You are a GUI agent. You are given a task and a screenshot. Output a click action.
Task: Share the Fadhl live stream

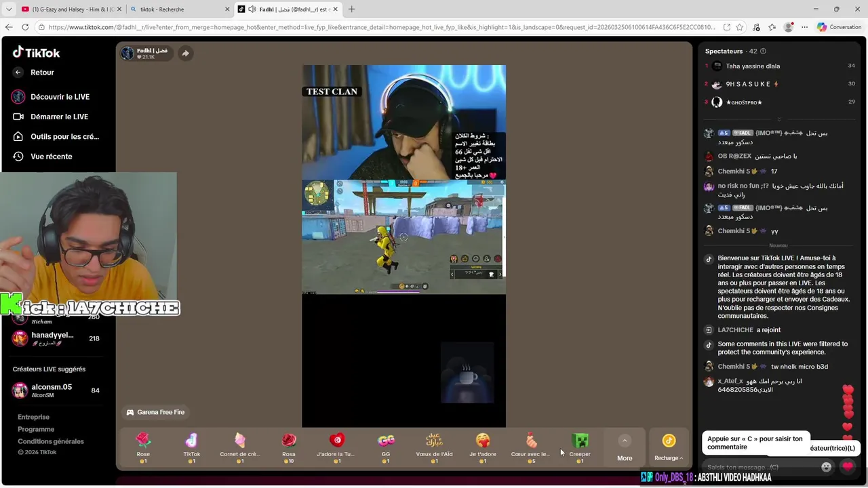click(x=185, y=54)
